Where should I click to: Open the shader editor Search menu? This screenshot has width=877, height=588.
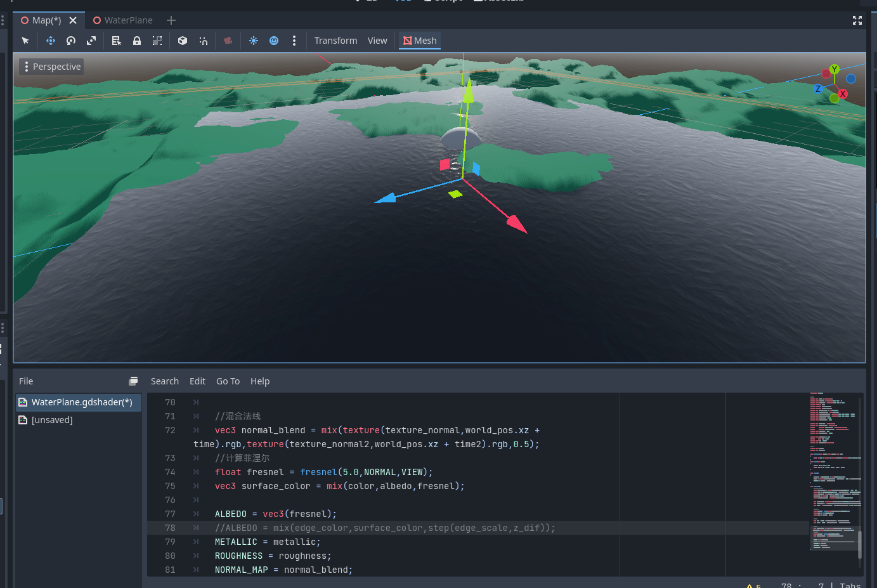pos(165,381)
